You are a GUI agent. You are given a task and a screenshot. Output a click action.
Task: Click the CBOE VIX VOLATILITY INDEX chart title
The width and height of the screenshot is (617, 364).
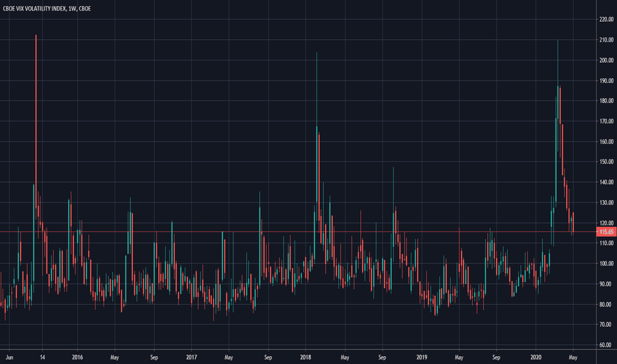point(47,8)
